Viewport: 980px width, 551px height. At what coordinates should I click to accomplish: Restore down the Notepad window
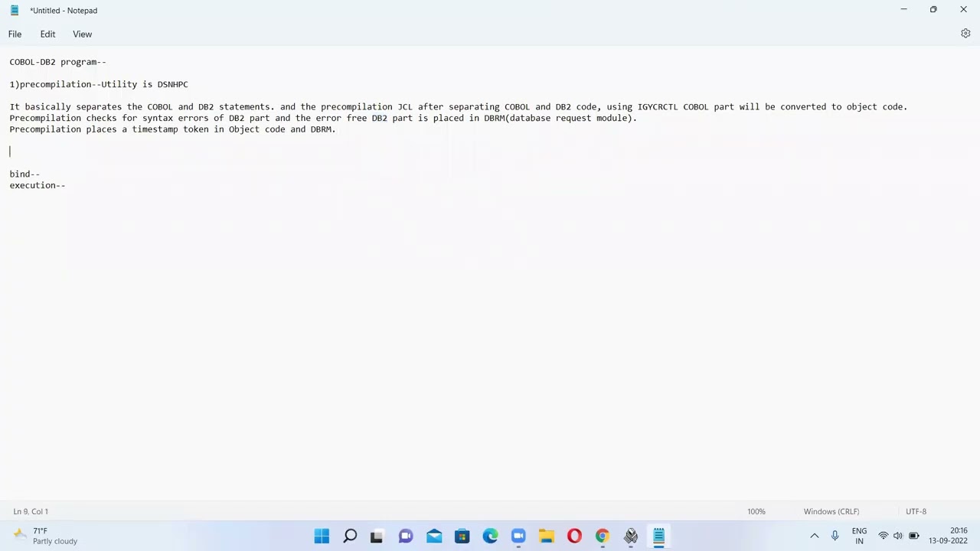point(933,10)
